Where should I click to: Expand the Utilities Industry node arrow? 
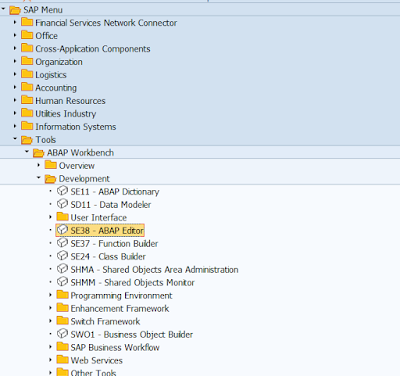[x=15, y=113]
